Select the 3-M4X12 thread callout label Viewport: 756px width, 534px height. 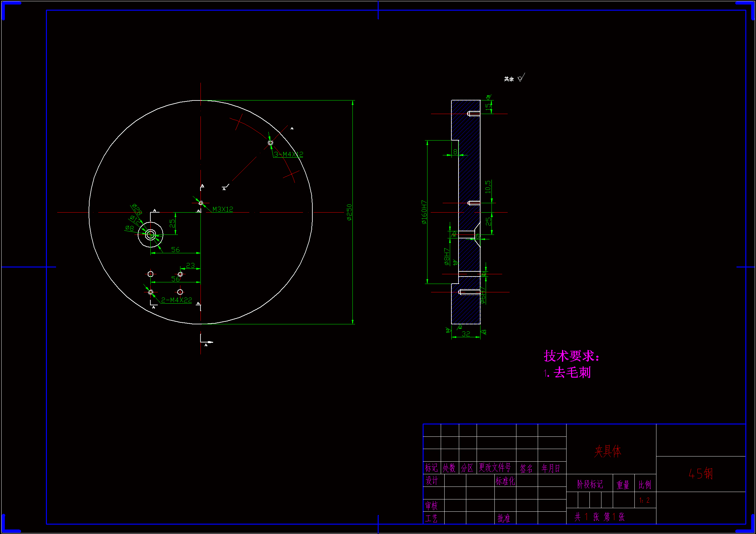point(288,154)
